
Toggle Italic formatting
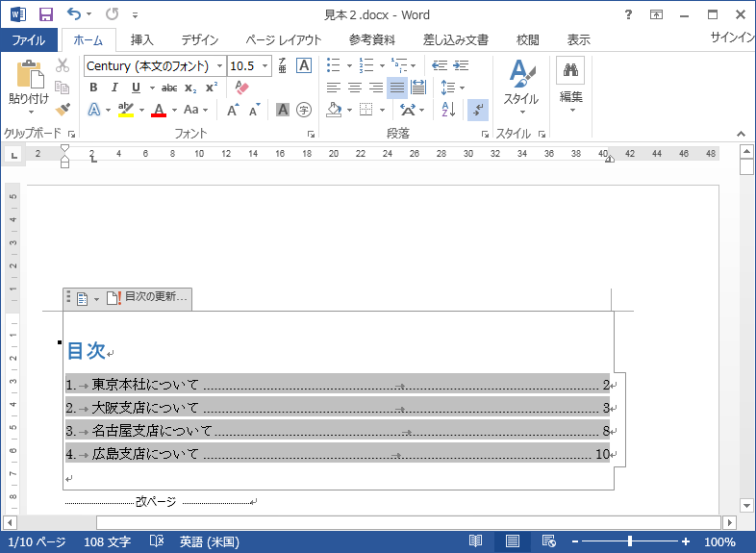click(114, 88)
